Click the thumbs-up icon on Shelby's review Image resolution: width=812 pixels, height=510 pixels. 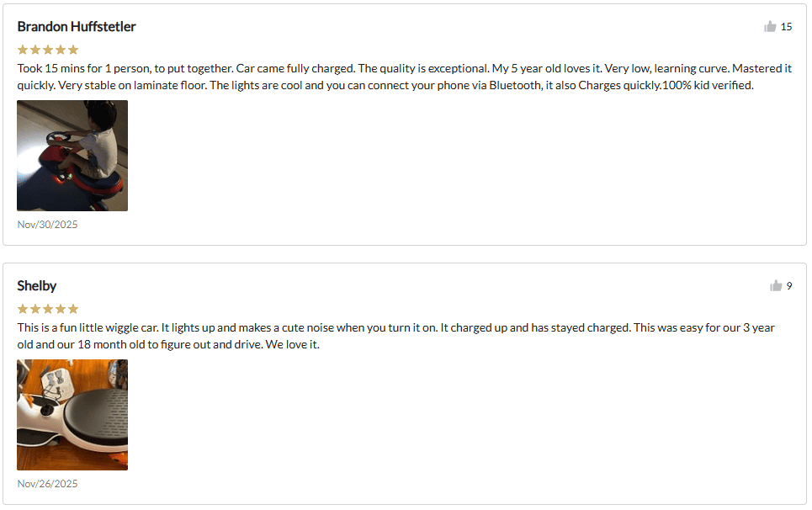(x=776, y=286)
